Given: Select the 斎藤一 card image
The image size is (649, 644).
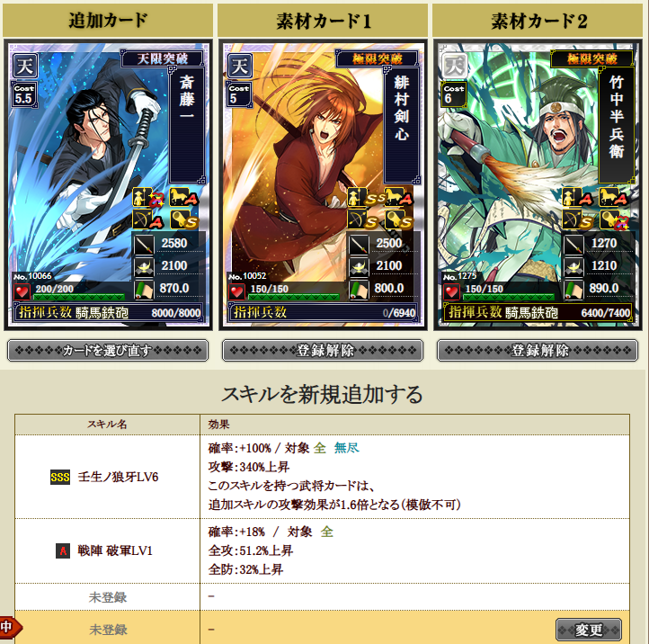Looking at the screenshot, I should coord(108,184).
